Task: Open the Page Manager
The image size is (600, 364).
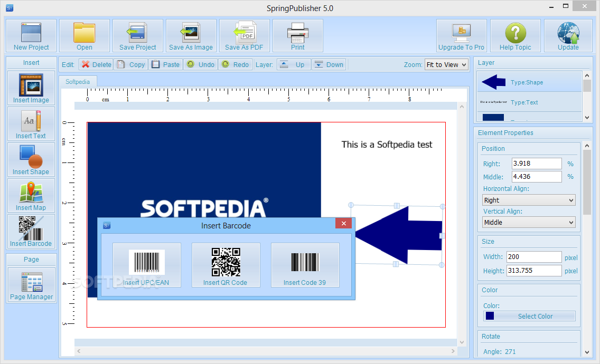Action: pyautogui.click(x=31, y=285)
